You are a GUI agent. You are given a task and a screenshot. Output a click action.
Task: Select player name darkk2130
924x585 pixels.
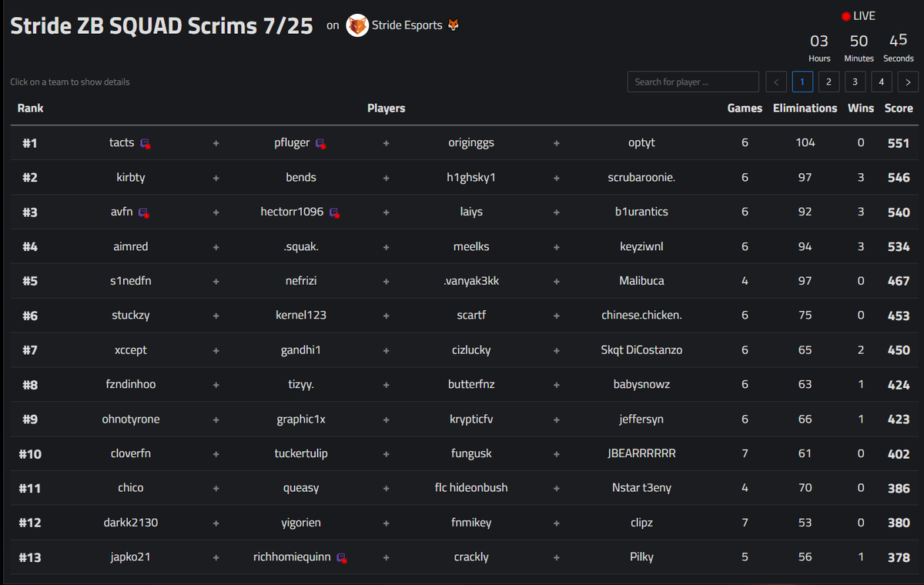coord(131,523)
